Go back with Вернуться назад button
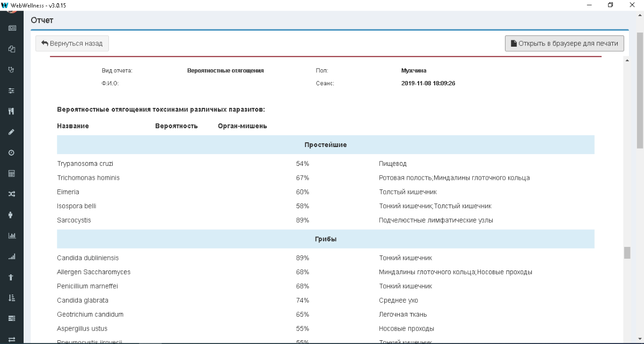 pyautogui.click(x=72, y=43)
